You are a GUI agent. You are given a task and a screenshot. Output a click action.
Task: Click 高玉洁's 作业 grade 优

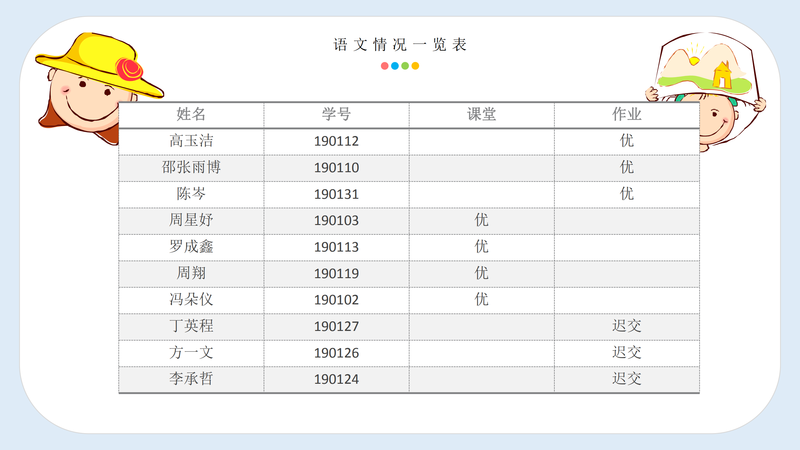(627, 140)
